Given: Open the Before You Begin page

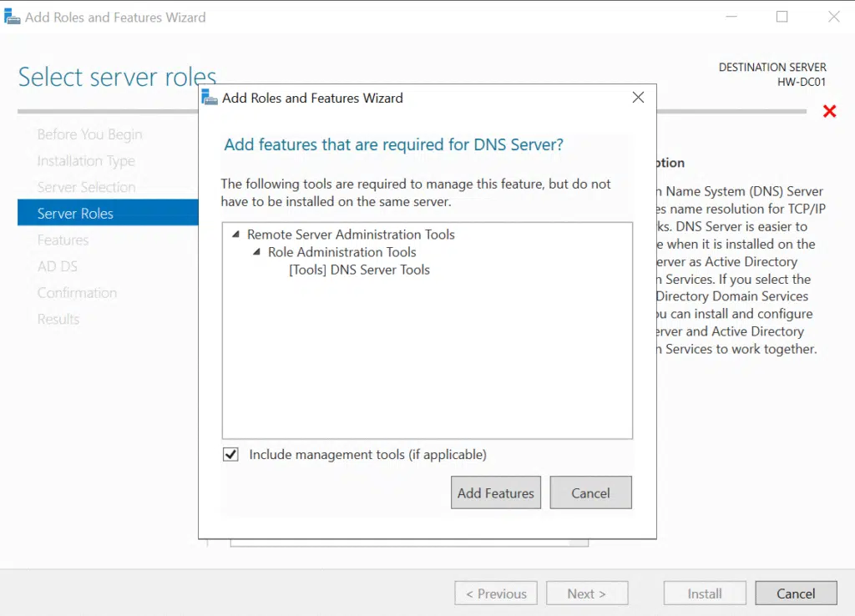Looking at the screenshot, I should click(x=89, y=134).
